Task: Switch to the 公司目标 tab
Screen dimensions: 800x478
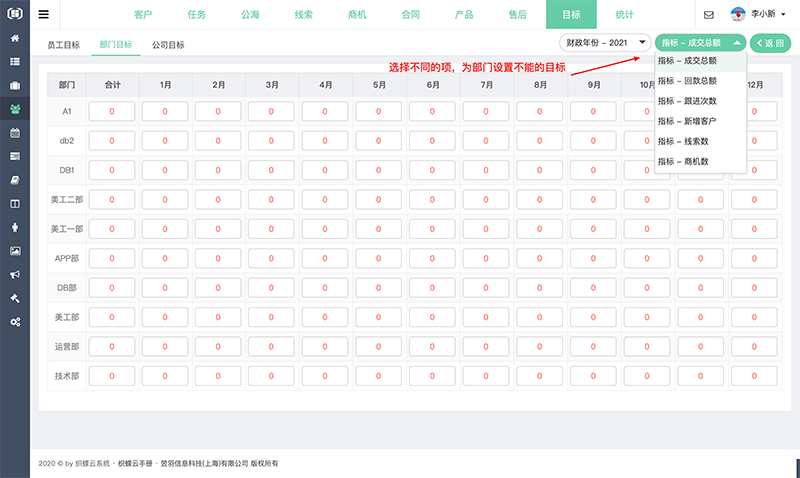Action: point(168,45)
